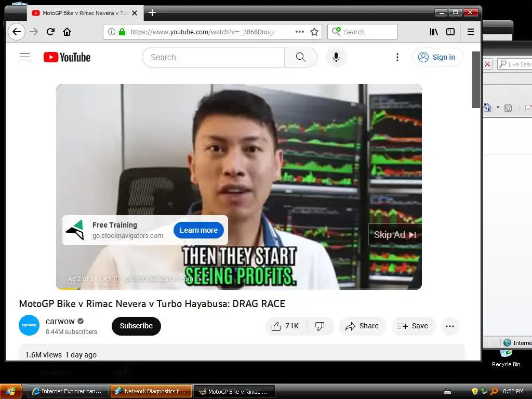Open the carwow channel avatar
The height and width of the screenshot is (399, 532).
coord(29,325)
